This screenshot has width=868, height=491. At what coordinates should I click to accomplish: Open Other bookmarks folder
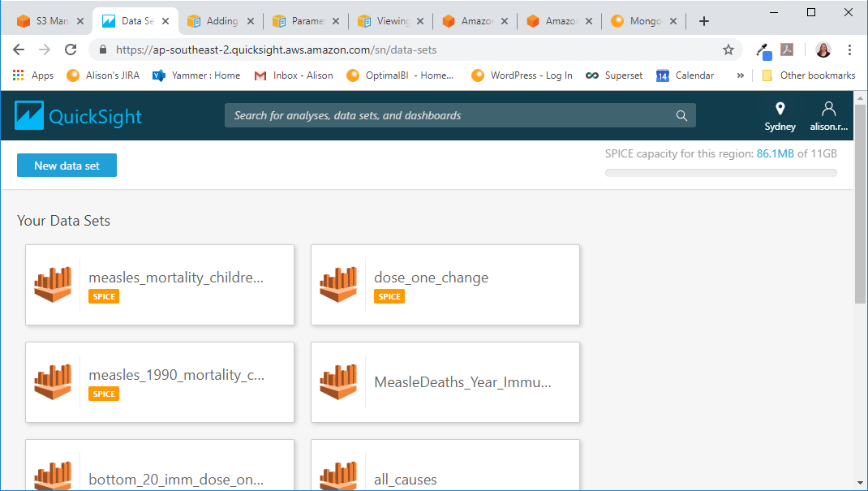coord(809,75)
